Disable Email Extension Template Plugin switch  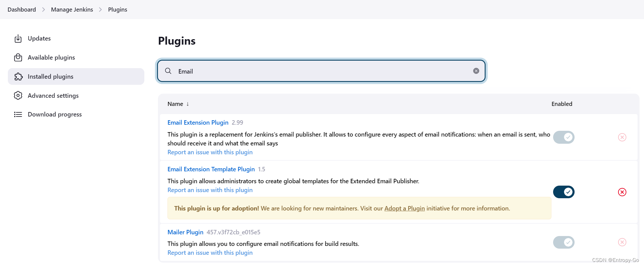(x=564, y=192)
